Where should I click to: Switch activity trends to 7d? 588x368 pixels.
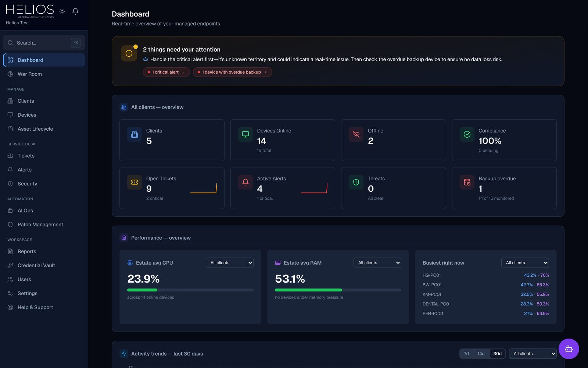coord(466,354)
